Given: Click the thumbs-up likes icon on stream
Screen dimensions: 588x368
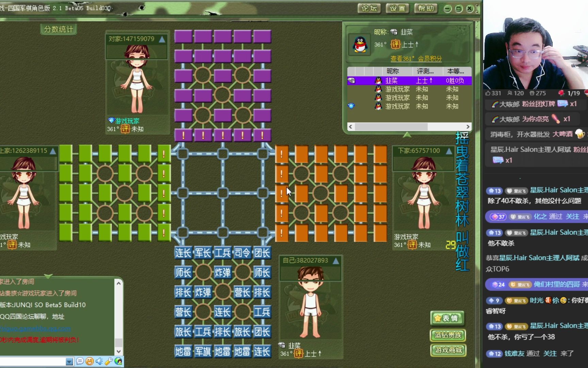Looking at the screenshot, I should [x=488, y=93].
